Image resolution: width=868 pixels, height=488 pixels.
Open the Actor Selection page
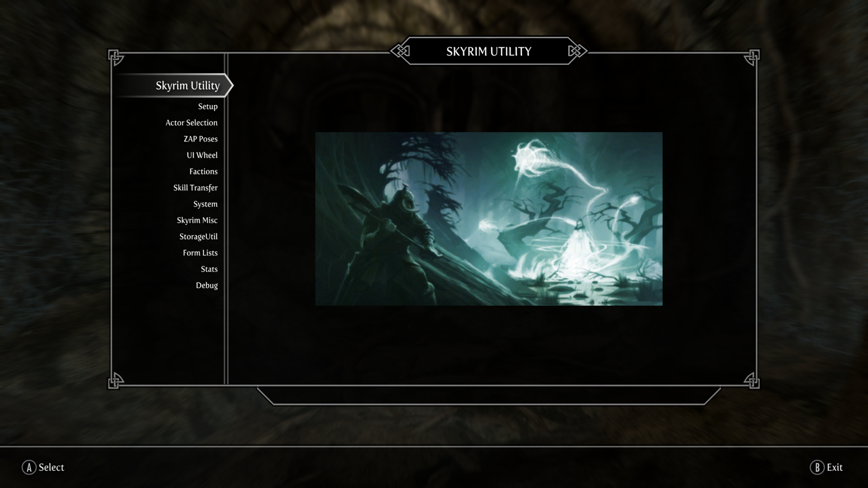tap(191, 123)
